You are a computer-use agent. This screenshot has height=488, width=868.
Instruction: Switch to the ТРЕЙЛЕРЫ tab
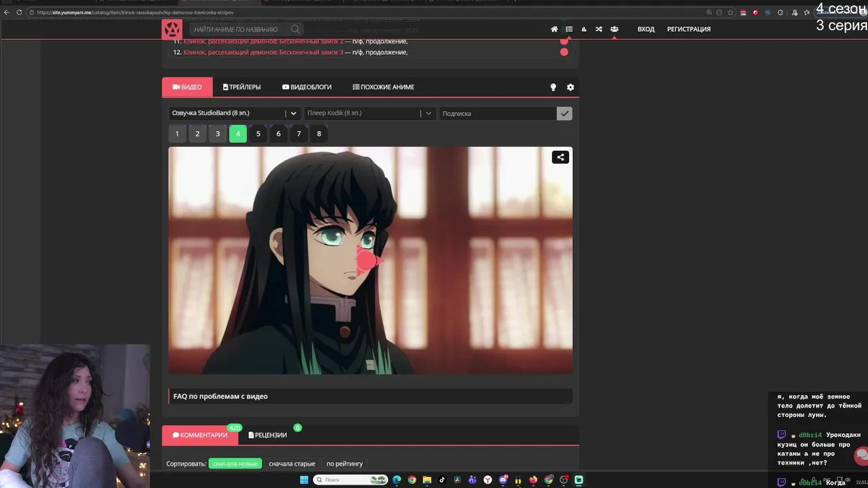tap(242, 87)
